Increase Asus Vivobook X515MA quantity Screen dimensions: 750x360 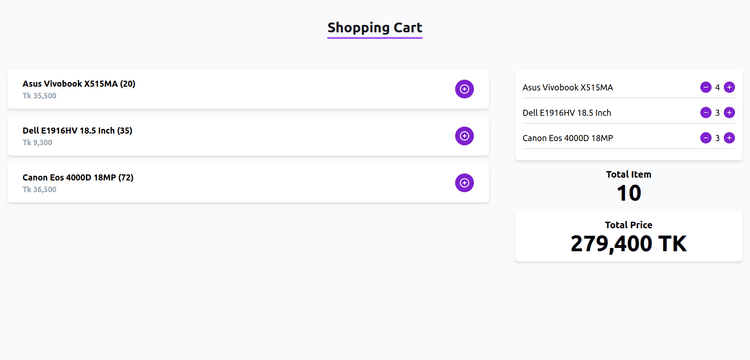(x=729, y=87)
